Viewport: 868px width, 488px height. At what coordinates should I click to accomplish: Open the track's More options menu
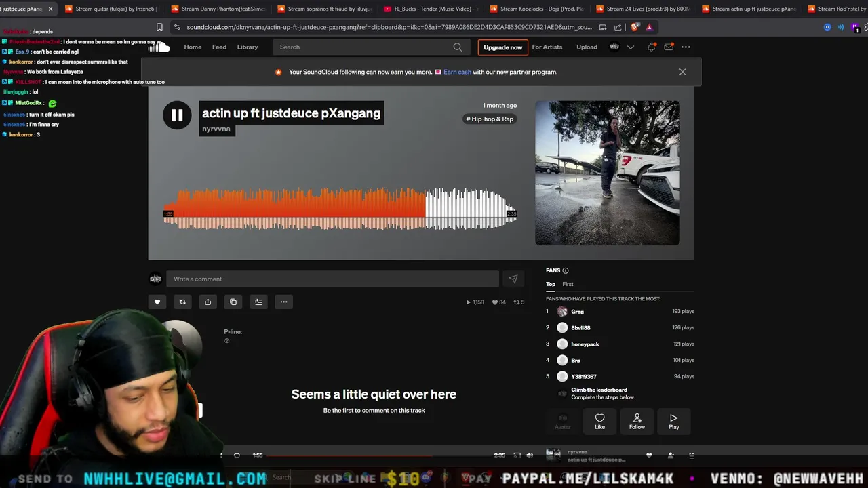[x=283, y=302]
